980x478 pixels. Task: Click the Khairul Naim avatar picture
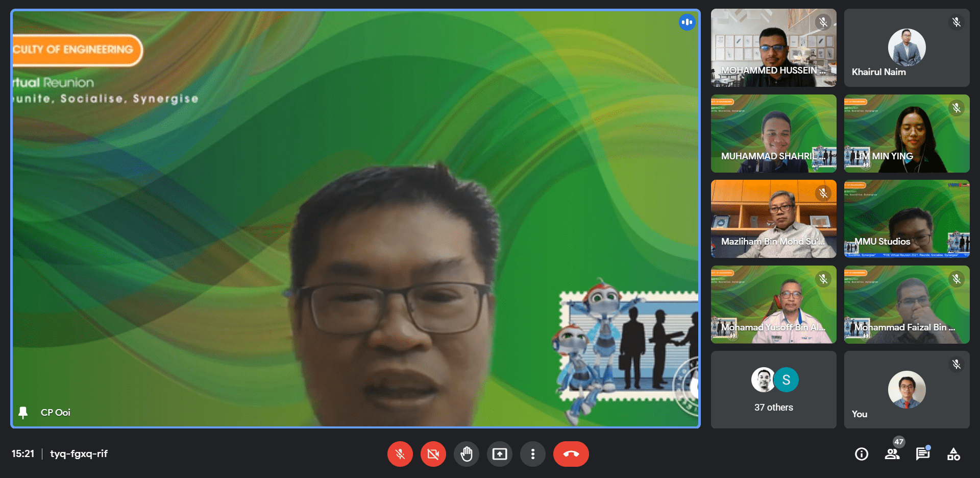point(907,47)
